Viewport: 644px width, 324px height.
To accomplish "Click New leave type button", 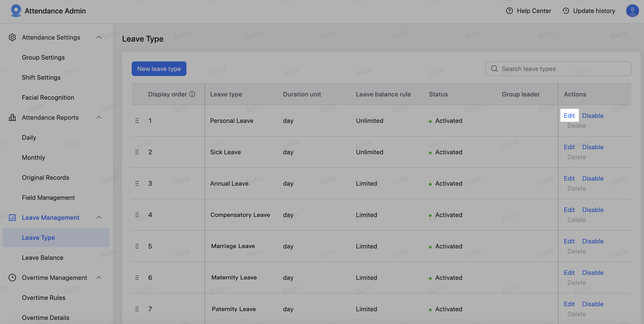I will click(159, 69).
